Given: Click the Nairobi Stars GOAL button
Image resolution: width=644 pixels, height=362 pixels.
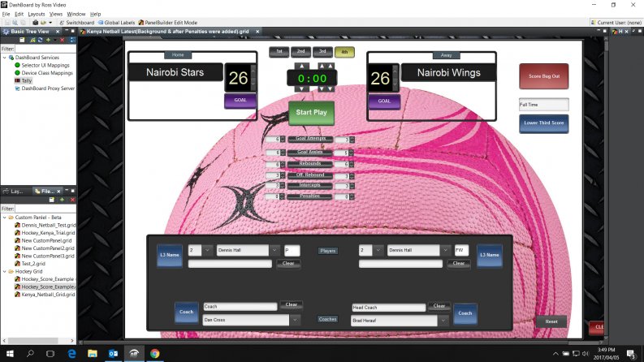Looking at the screenshot, I should pyautogui.click(x=240, y=101).
